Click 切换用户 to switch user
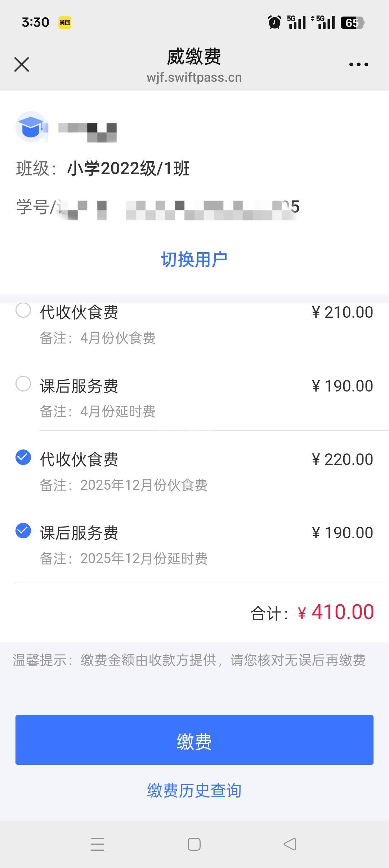The width and height of the screenshot is (389, 868). coord(194,259)
